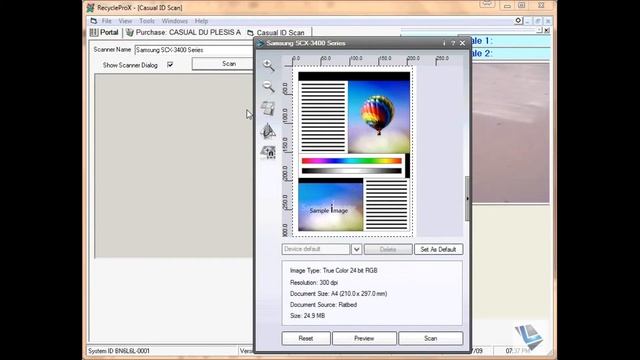This screenshot has height=360, width=640.
Task: Click Scan button in Samsung dialog
Action: [x=431, y=338]
